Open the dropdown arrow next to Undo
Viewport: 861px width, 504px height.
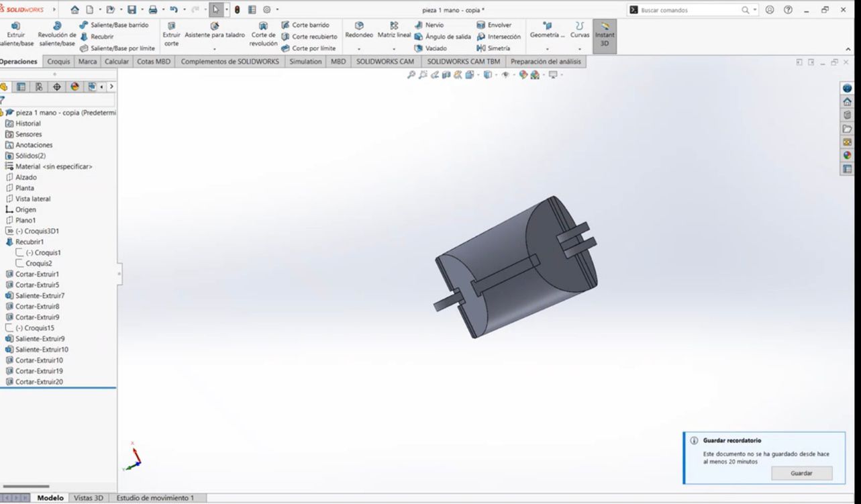(183, 10)
